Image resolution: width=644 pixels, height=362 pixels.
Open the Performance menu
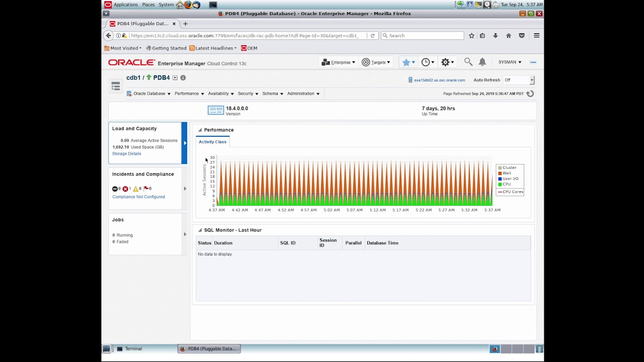189,94
